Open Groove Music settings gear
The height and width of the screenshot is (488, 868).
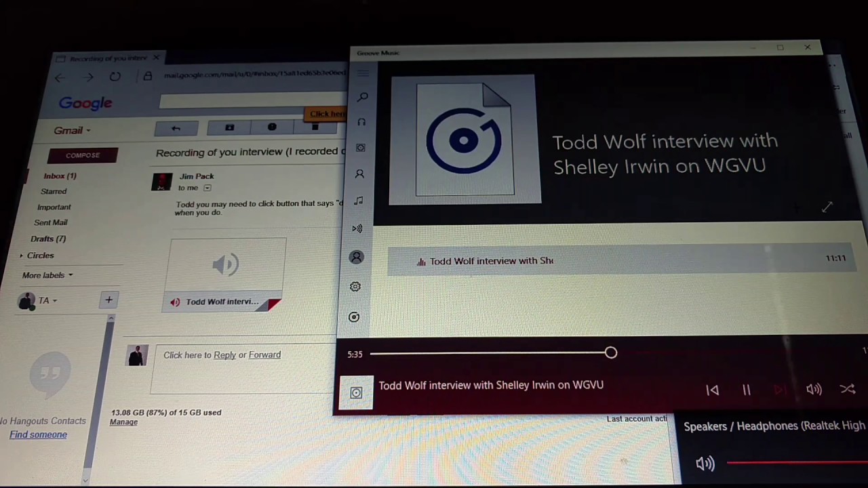point(355,287)
